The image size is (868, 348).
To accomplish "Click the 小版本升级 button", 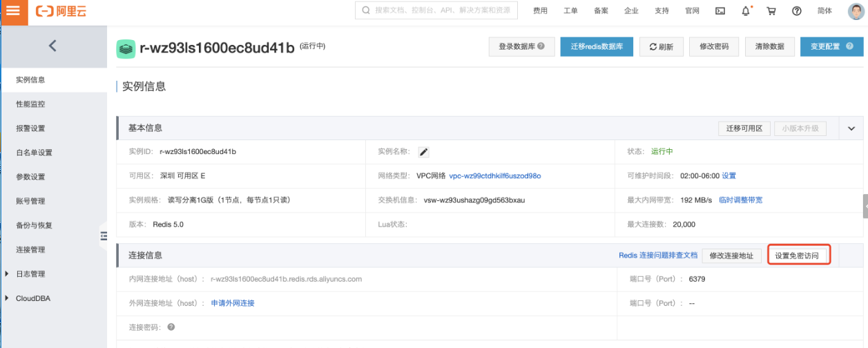I will (800, 128).
